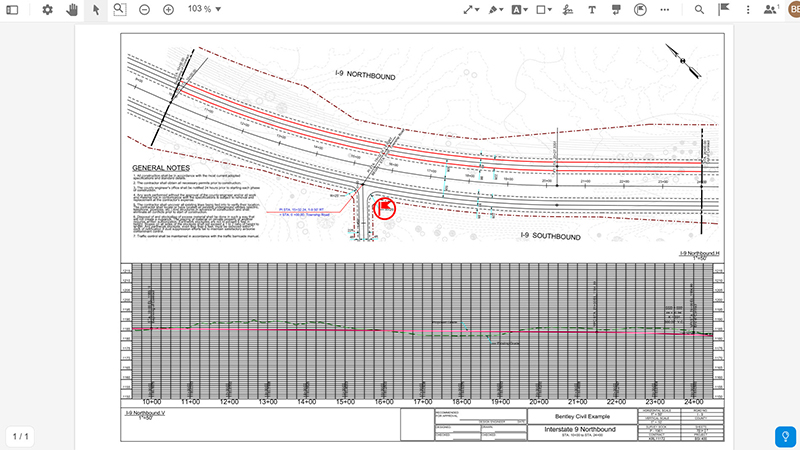This screenshot has height=450, width=800.
Task: Expand the text highlight options arrow
Action: [525, 10]
